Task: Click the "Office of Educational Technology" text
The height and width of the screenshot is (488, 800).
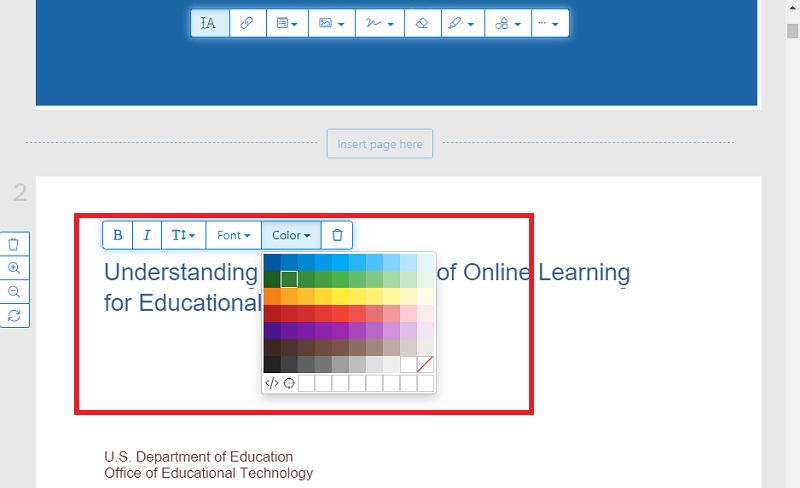Action: pyautogui.click(x=208, y=473)
